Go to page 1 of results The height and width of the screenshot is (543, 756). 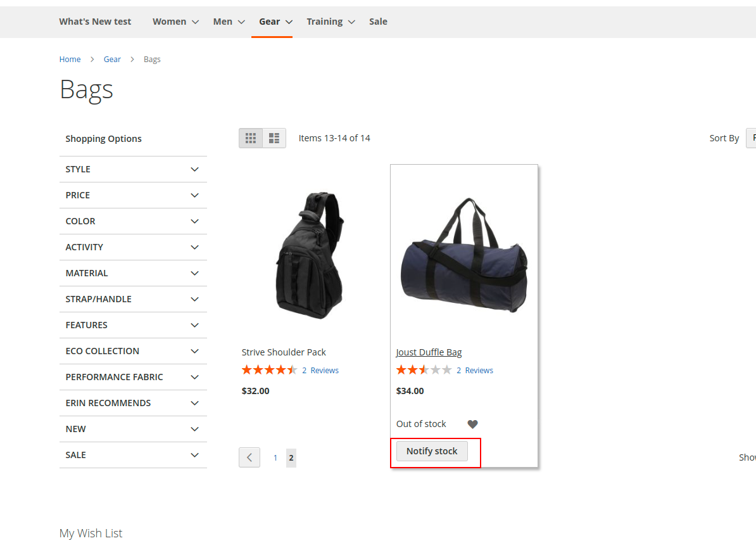pos(275,457)
